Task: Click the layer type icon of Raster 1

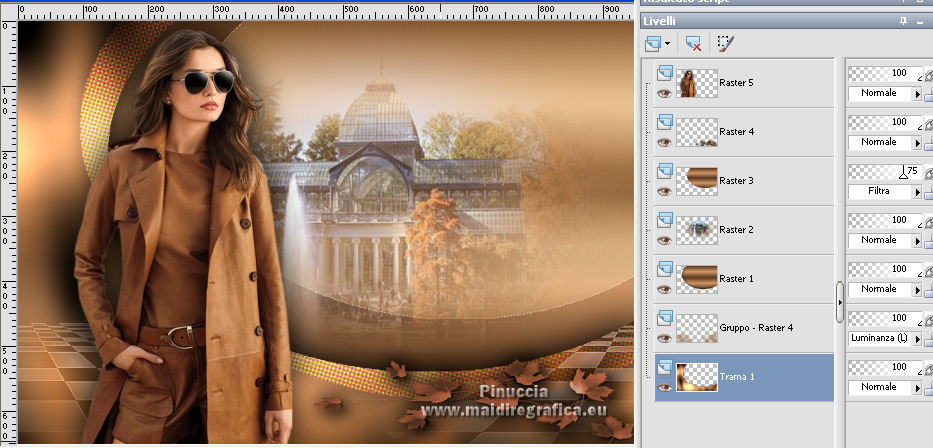Action: click(x=665, y=269)
